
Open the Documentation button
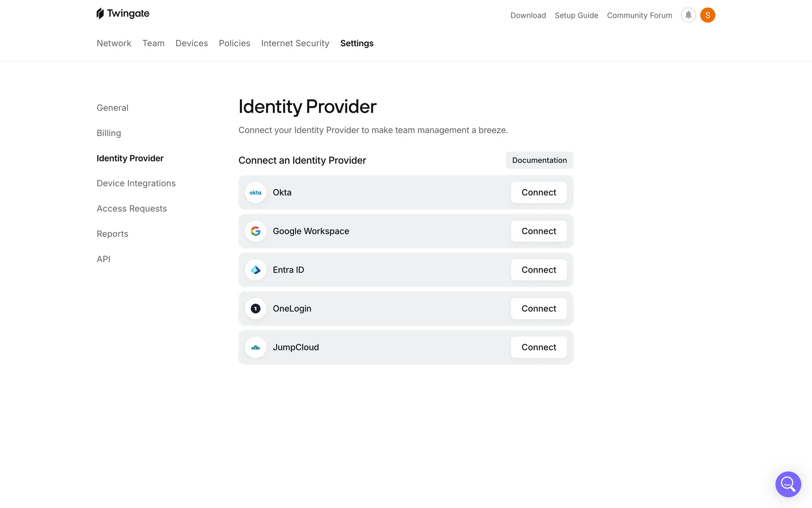(x=539, y=160)
